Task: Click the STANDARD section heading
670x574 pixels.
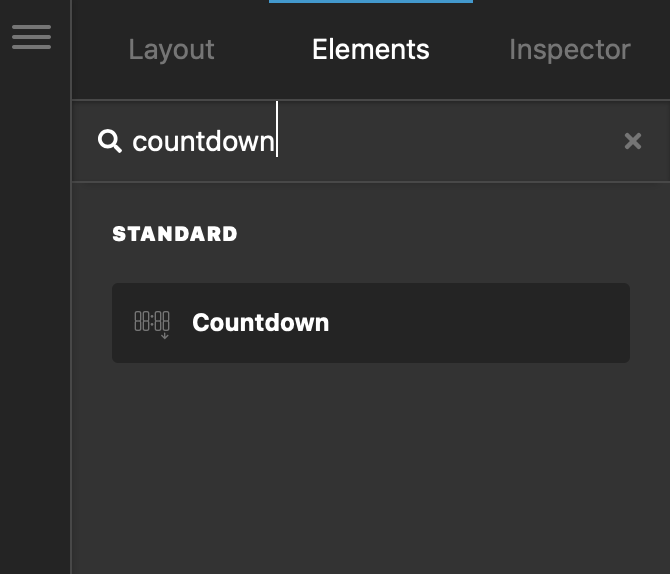Action: pyautogui.click(x=175, y=234)
